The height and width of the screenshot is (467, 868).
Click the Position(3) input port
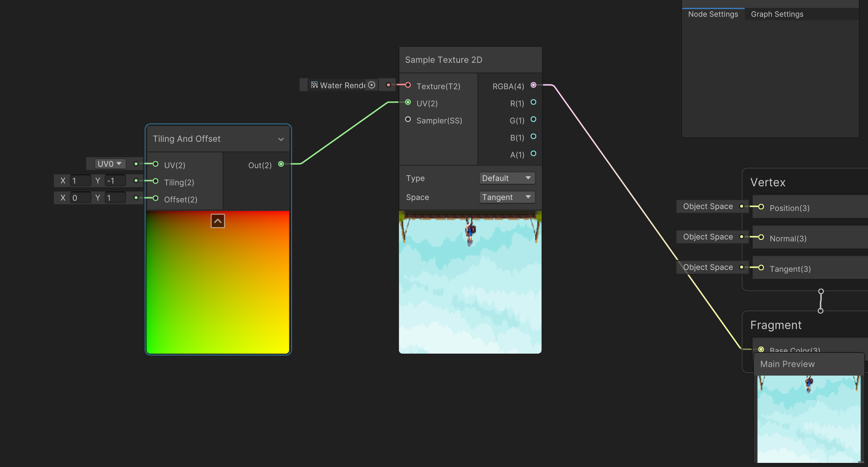761,206
